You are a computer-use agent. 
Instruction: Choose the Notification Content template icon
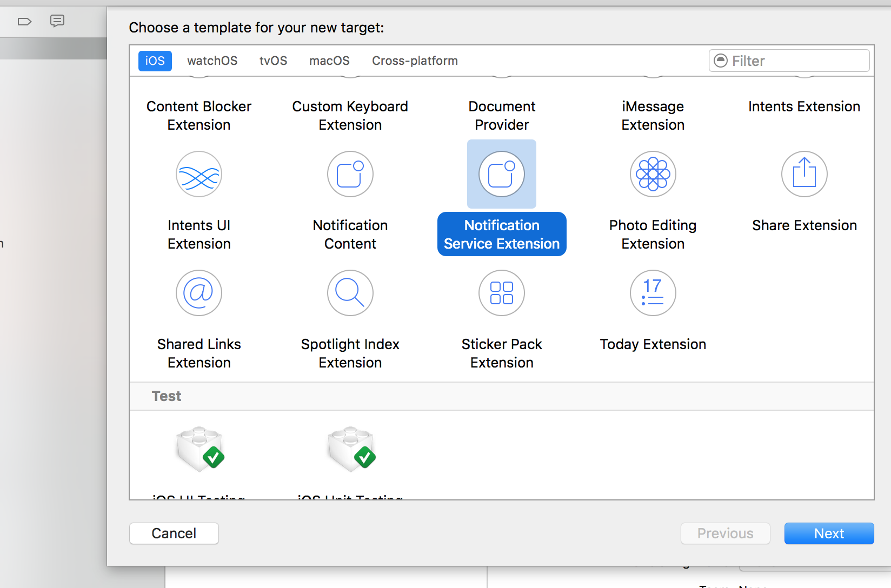coord(350,175)
